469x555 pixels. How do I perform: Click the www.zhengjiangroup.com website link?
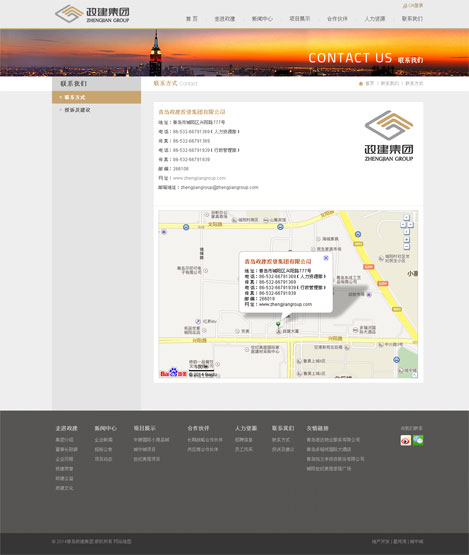199,178
